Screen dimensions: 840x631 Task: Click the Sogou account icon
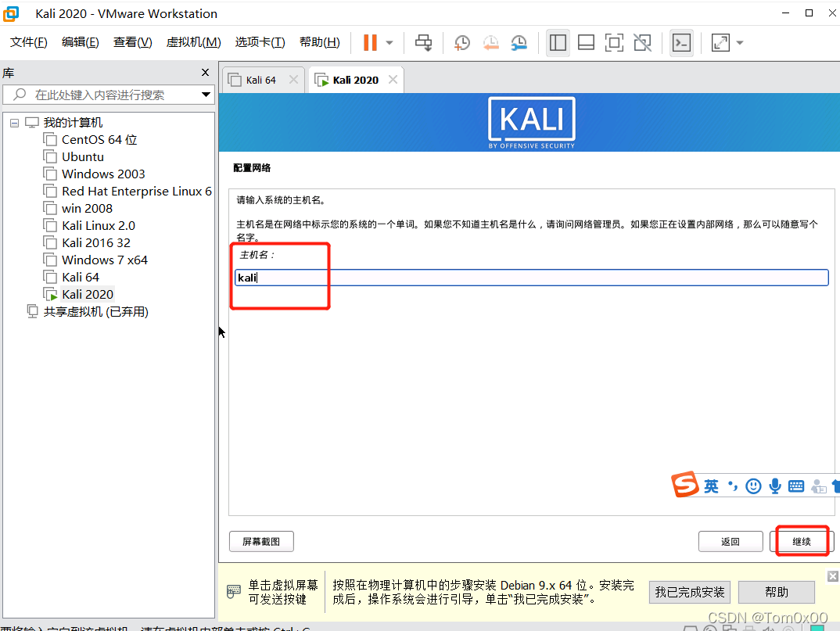(819, 486)
